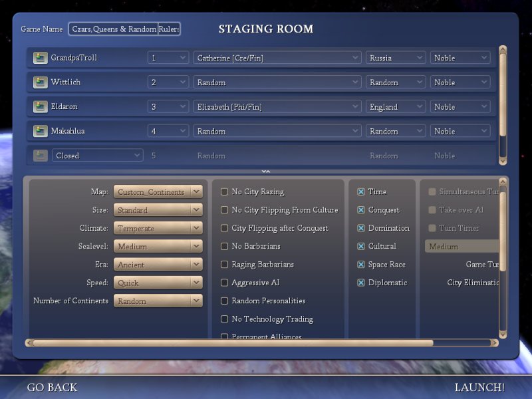This screenshot has width=532, height=399.
Task: Open the Speed dropdown showing Quick
Action: (158, 283)
